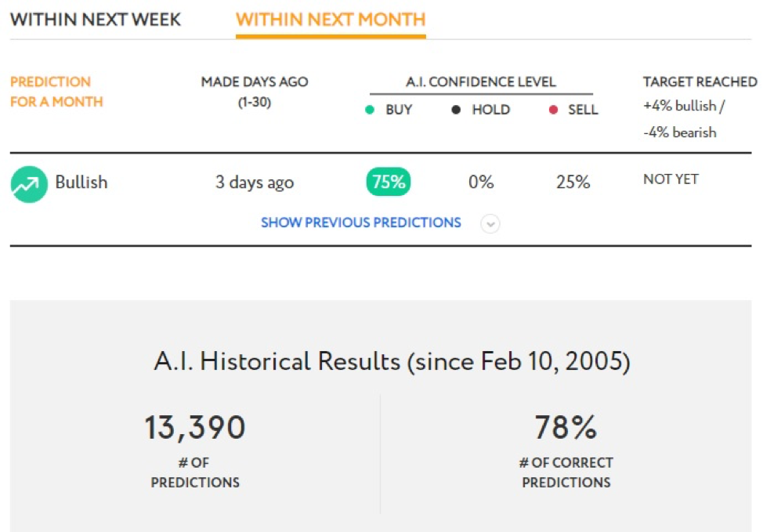Click the NOT YET target status
The image size is (763, 532).
pyautogui.click(x=671, y=179)
